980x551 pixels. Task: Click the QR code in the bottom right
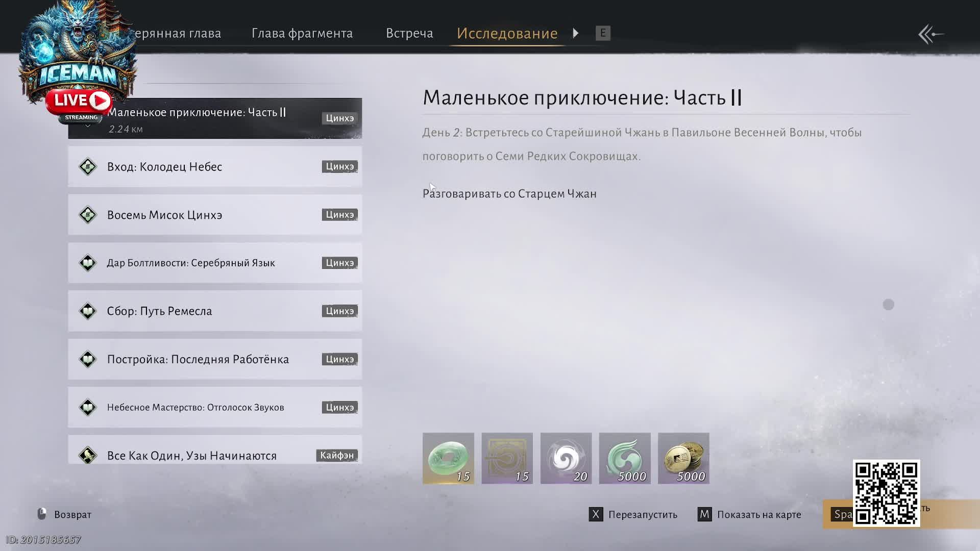[886, 493]
